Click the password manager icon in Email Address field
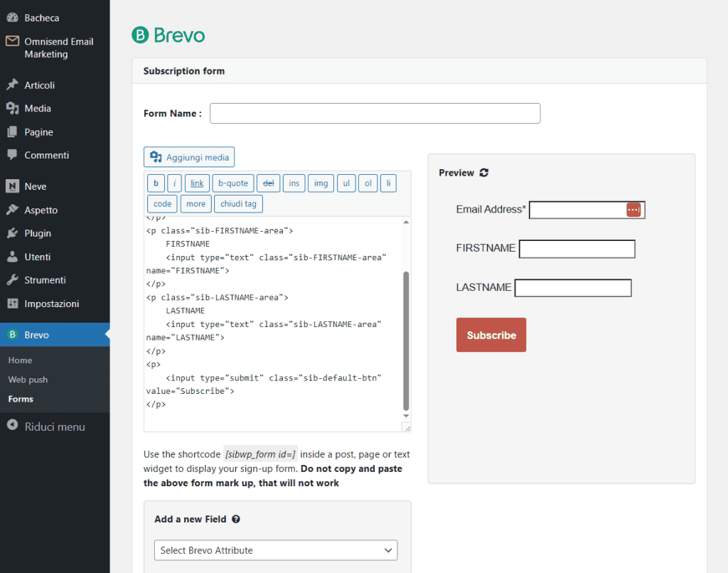The width and height of the screenshot is (728, 573). [x=633, y=210]
